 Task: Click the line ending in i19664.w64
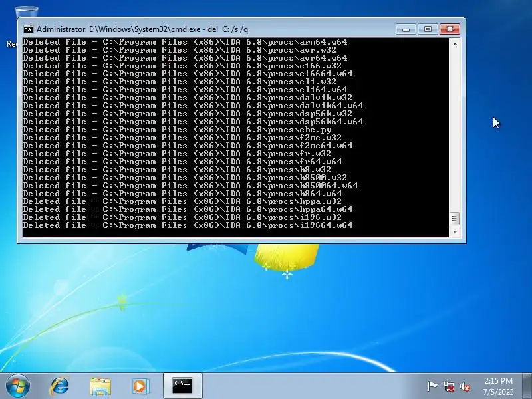coord(188,225)
